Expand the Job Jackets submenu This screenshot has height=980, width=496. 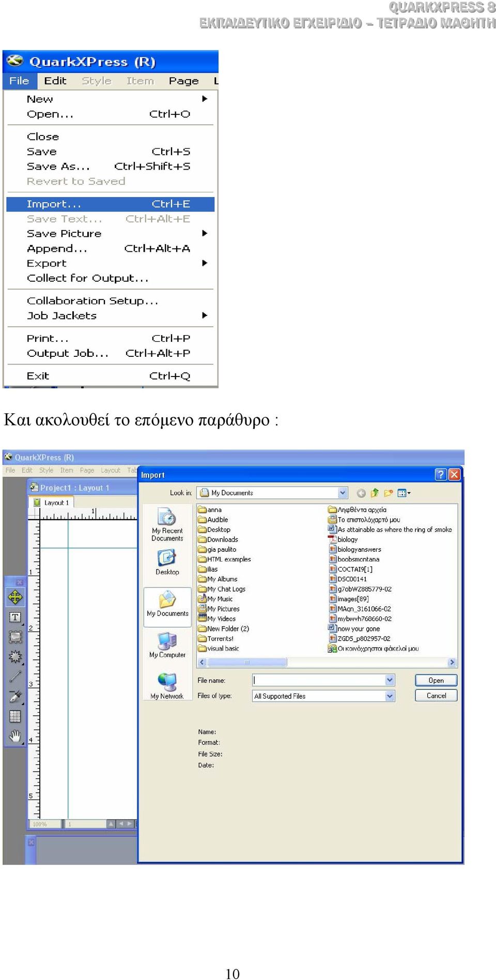pos(205,315)
